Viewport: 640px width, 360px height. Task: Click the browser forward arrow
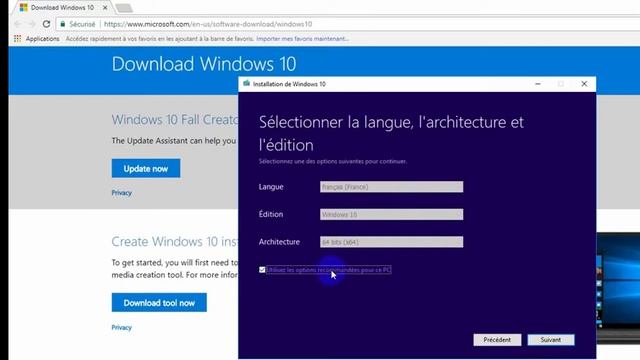(x=32, y=24)
